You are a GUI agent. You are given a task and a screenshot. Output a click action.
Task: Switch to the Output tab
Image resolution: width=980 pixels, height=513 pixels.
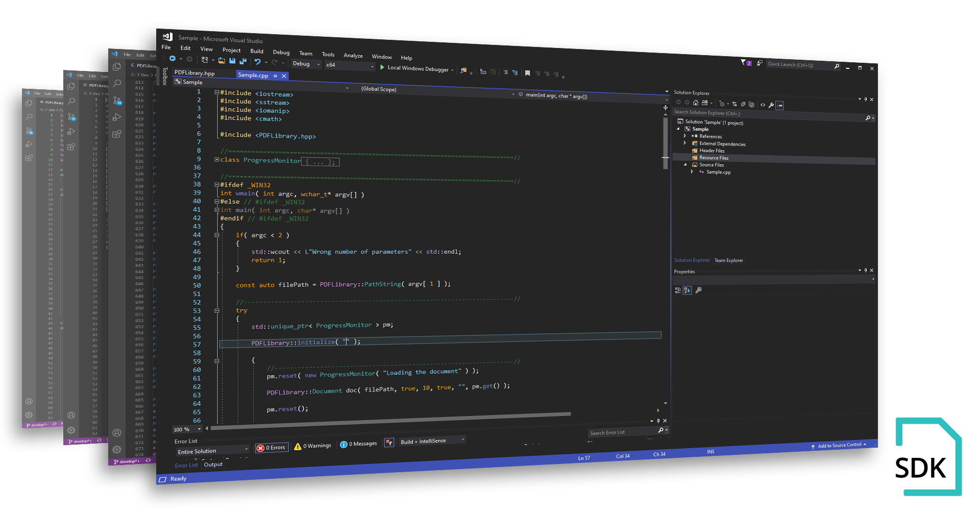tap(213, 464)
